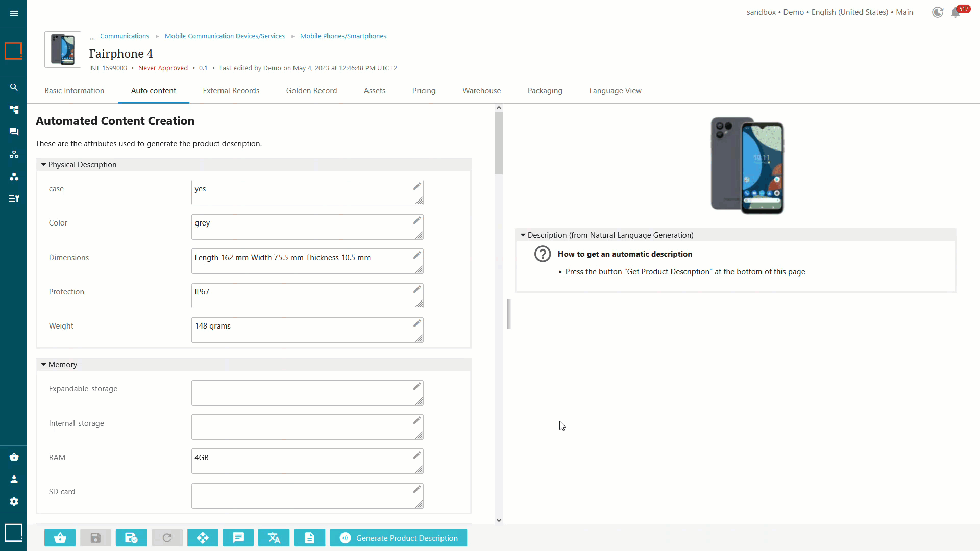Viewport: 980px width, 551px height.
Task: Switch to the Pricing tab
Action: 423,91
